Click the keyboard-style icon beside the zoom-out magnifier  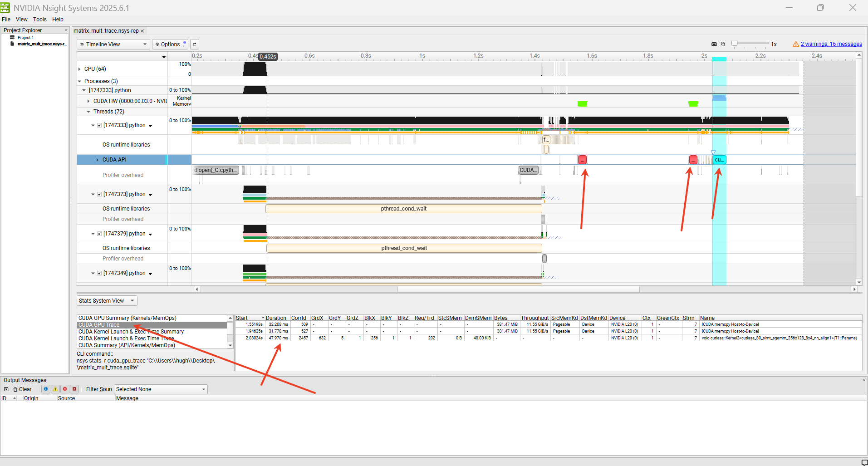(714, 44)
